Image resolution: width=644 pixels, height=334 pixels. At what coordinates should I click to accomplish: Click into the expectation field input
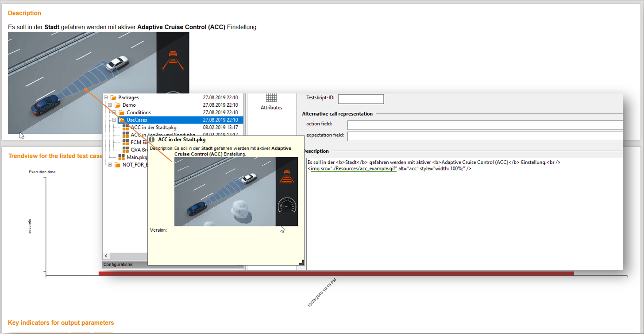(485, 136)
